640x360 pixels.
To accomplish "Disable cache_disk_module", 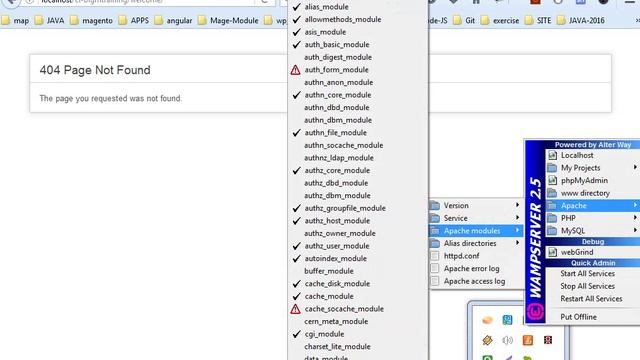I will (x=337, y=284).
